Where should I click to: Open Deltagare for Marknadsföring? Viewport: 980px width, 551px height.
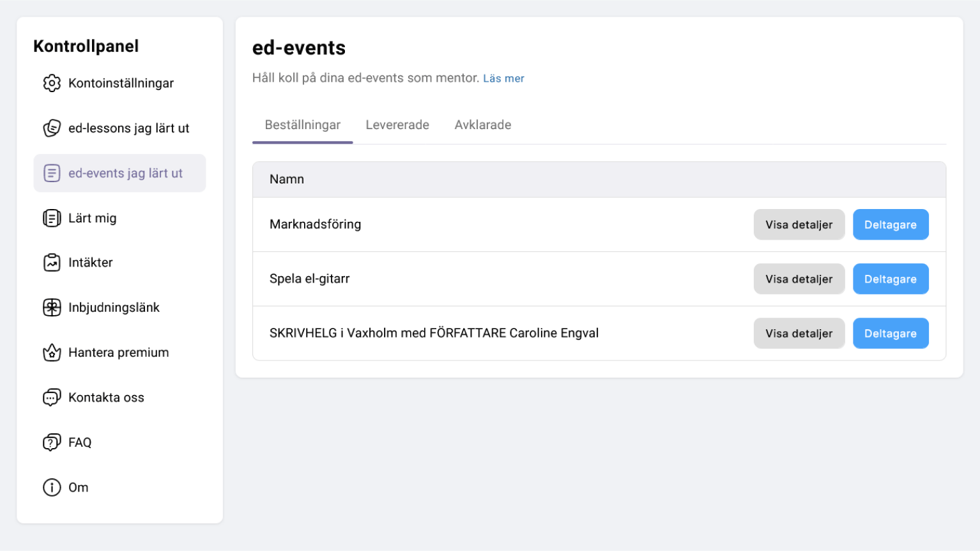(891, 224)
